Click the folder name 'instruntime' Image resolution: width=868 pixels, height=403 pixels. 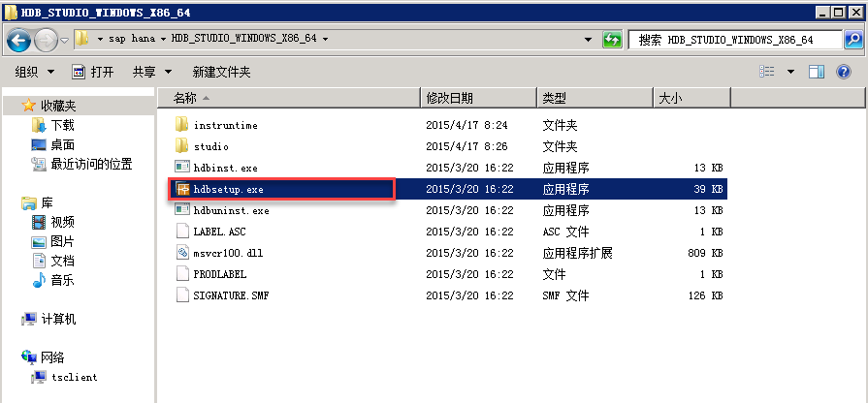(x=225, y=126)
